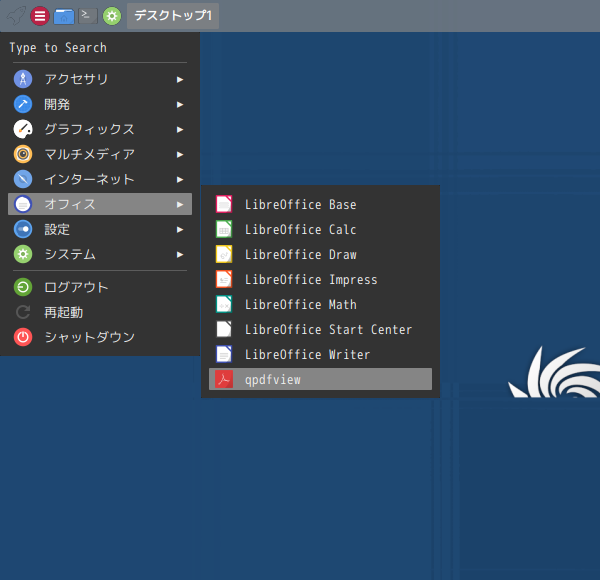Choose 再起動 to reboot

[100, 312]
